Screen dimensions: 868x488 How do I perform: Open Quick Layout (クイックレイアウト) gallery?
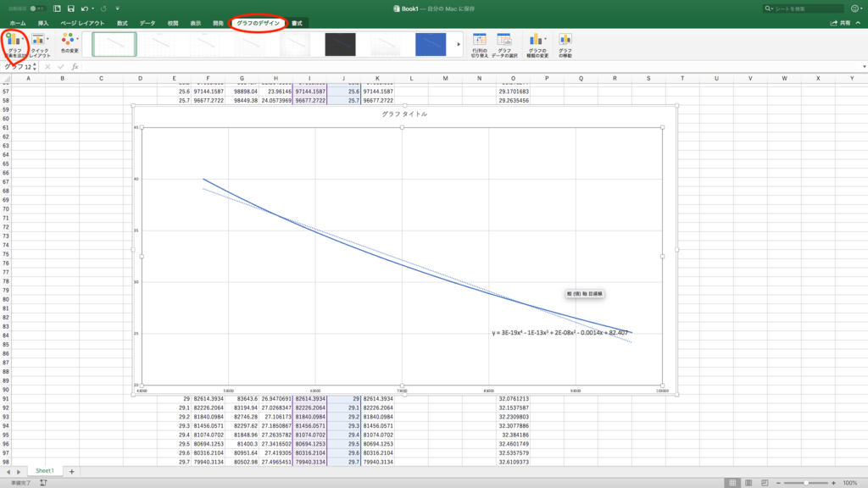[x=39, y=45]
